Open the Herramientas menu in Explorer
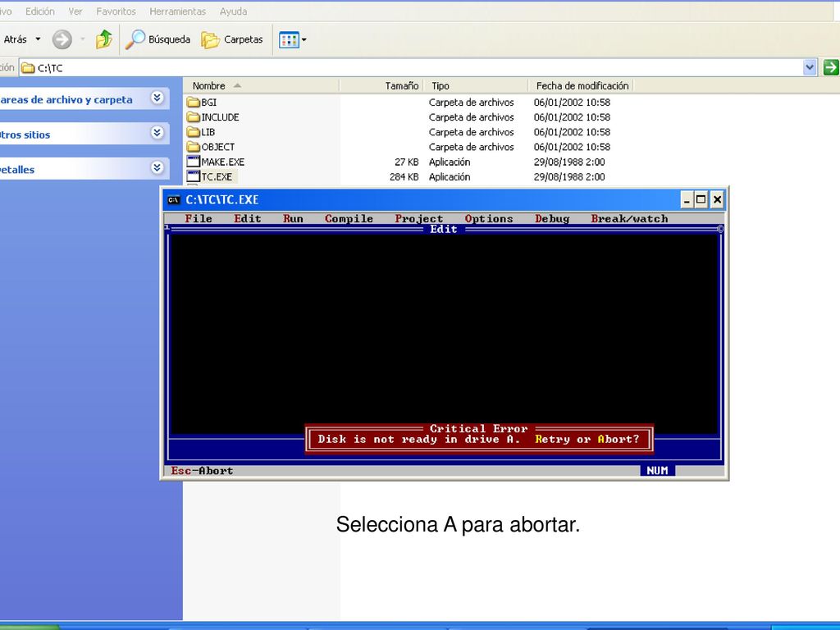This screenshot has height=630, width=840. tap(177, 11)
